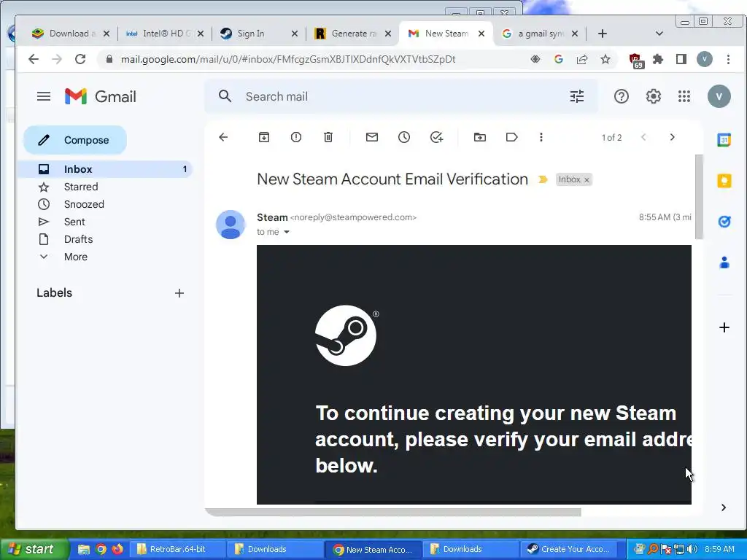Image resolution: width=747 pixels, height=560 pixels.
Task: Open the Gmail main menu hamburger icon
Action: (x=44, y=97)
